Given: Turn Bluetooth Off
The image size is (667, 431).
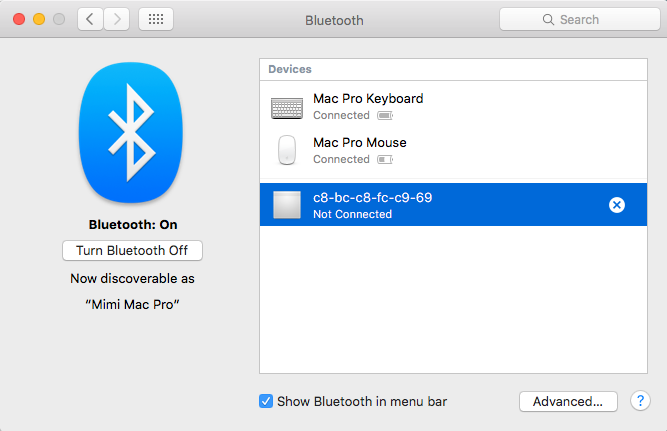Looking at the screenshot, I should click(x=132, y=251).
